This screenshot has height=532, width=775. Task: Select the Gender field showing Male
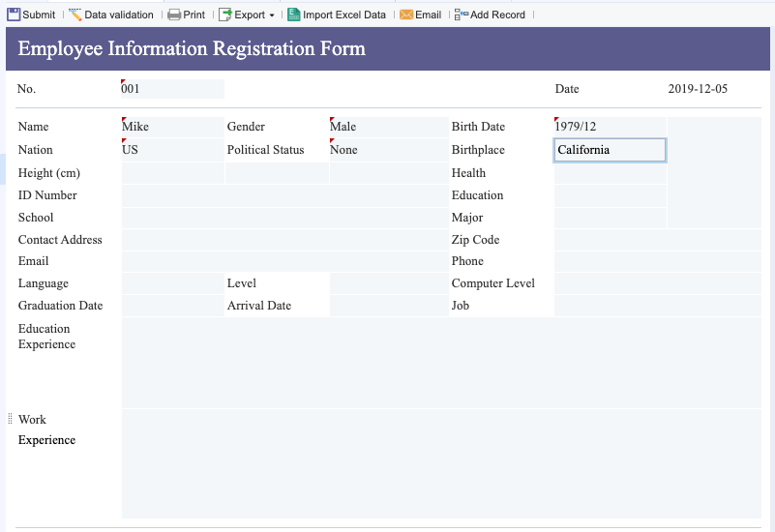point(389,127)
